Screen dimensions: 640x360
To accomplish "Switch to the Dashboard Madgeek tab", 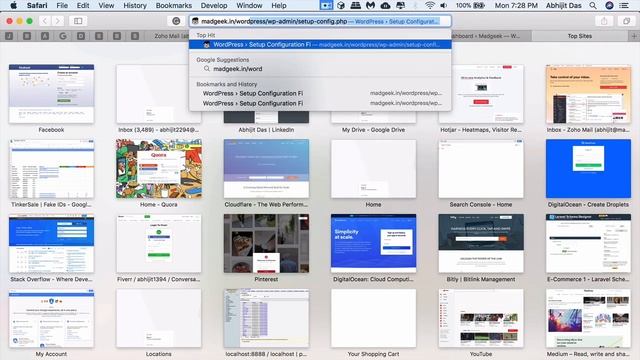I will tap(491, 36).
